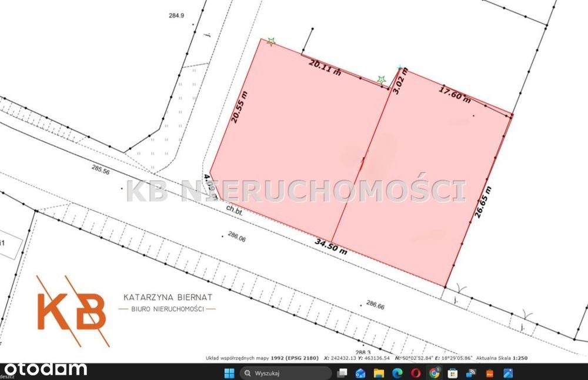The image size is (588, 380).
Task: Click the 20.11 m boundary label
Action: point(325,67)
